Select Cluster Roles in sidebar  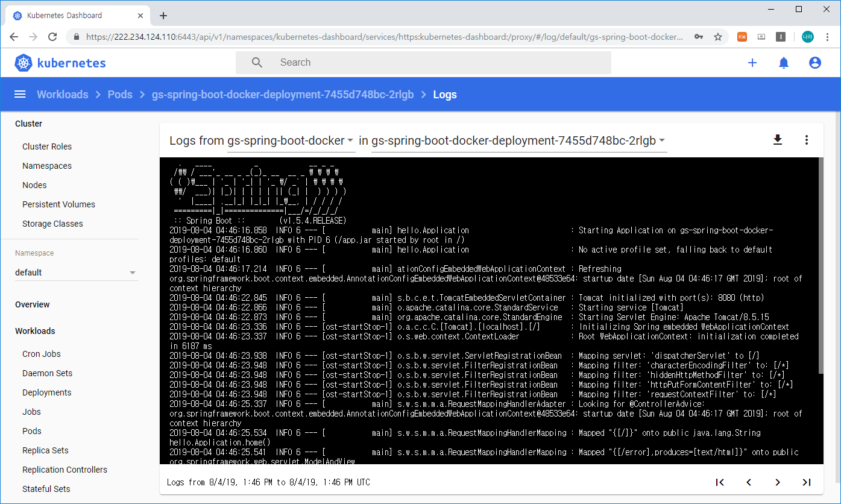click(x=47, y=146)
